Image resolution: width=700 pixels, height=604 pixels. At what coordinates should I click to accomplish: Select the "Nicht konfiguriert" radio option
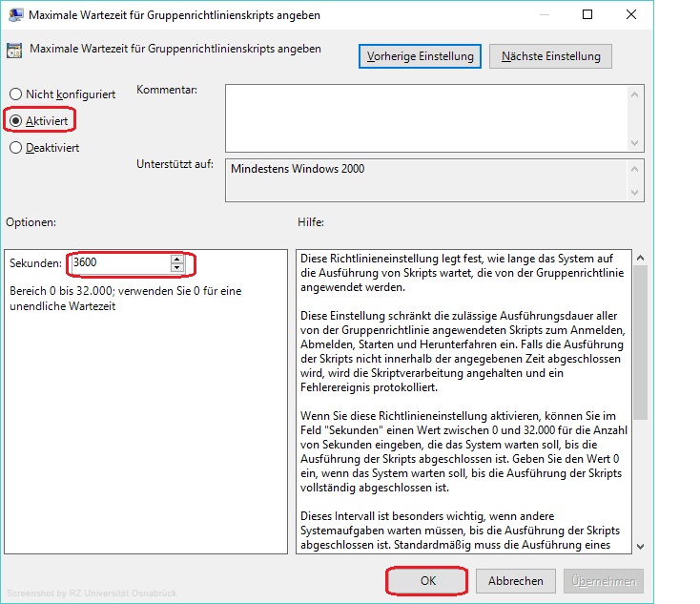(15, 94)
